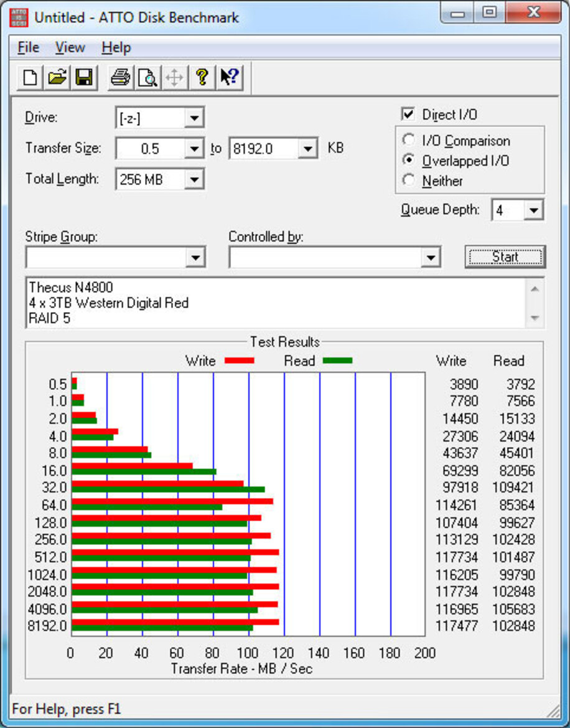Expand the Stripe Group dropdown

click(196, 257)
